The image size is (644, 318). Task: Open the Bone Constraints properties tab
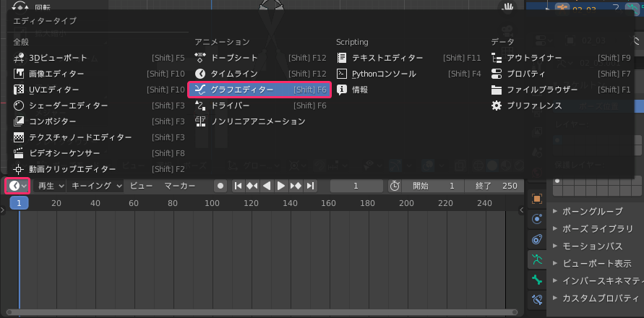[x=537, y=300]
